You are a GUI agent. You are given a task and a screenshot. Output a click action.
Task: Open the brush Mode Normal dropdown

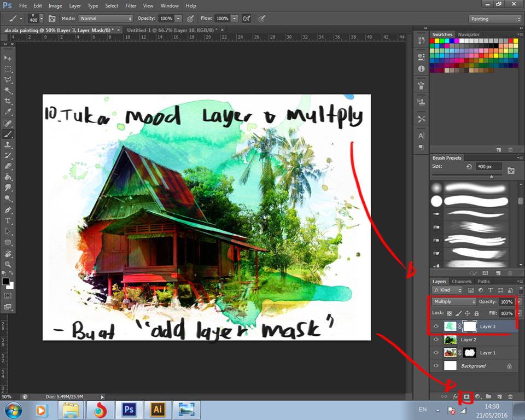[x=106, y=19]
